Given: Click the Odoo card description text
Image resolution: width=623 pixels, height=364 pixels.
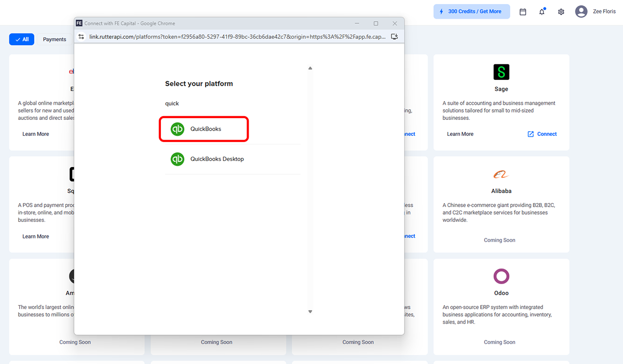Looking at the screenshot, I should 497,315.
